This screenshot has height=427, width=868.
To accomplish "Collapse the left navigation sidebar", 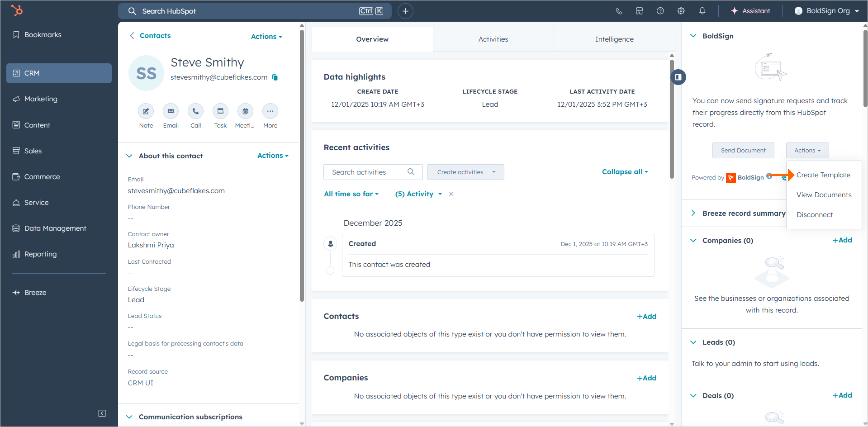I will click(x=102, y=413).
